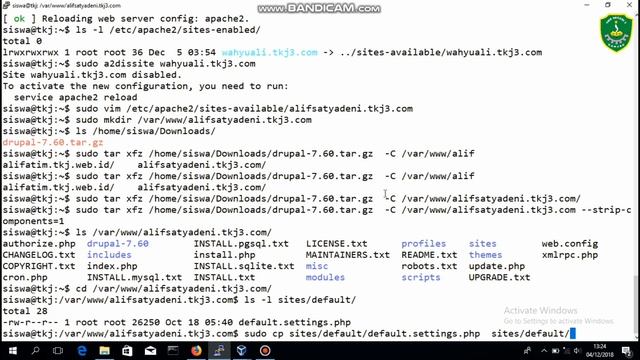Screen dimensions: 640x360
Task: Click the terminal cursor after sites/default/
Action: click(x=573, y=333)
